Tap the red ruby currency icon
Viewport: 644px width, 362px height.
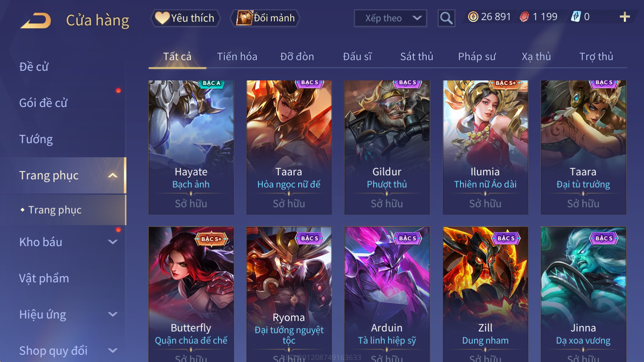(524, 16)
